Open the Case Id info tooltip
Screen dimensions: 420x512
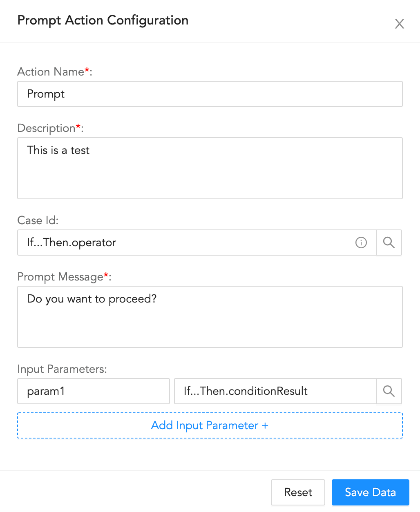coord(361,243)
